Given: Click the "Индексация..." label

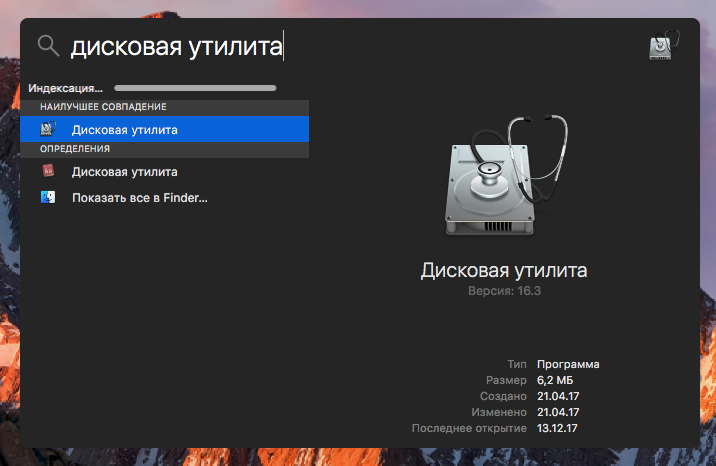Looking at the screenshot, I should 65,88.
